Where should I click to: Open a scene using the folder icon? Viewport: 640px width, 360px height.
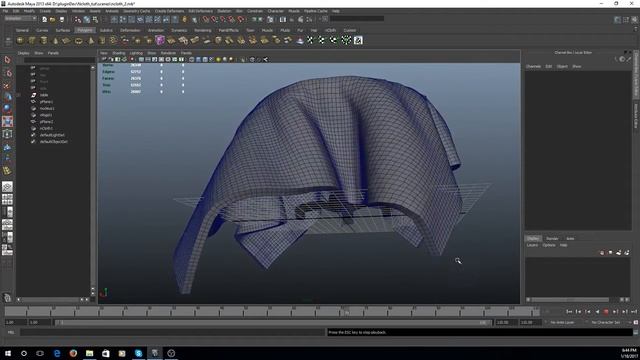click(53, 19)
